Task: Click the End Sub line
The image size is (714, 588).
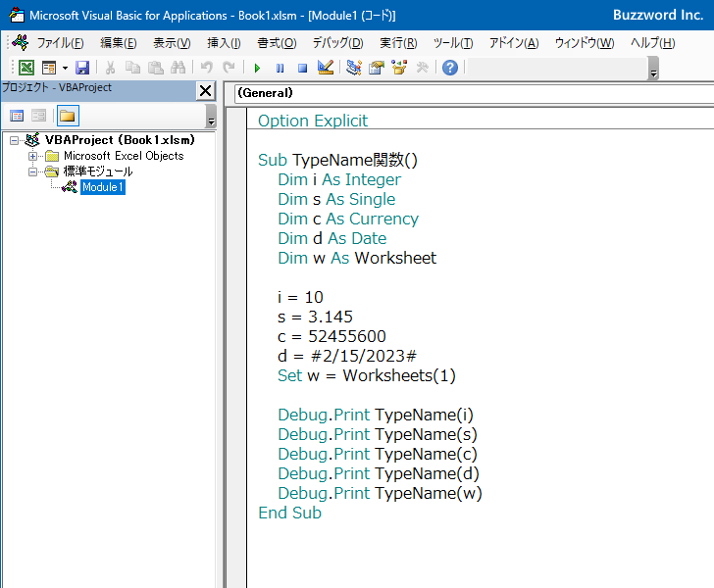Action: coord(289,513)
